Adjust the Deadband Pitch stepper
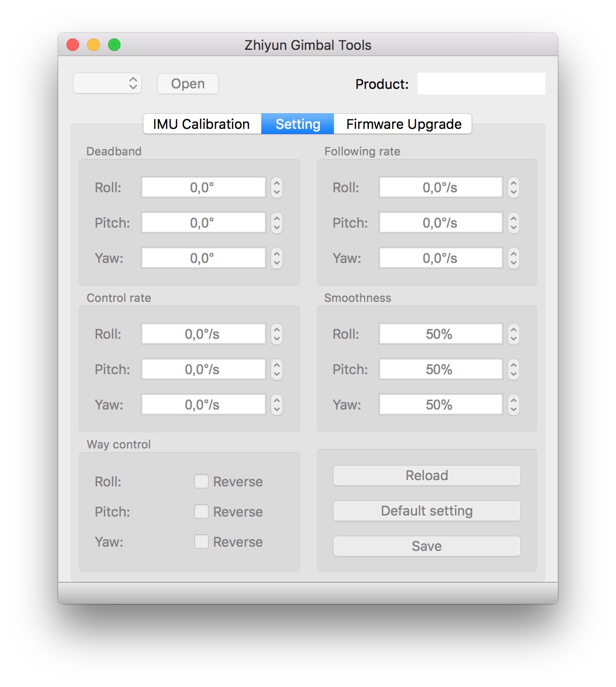Viewport: 616px width, 687px height. [x=277, y=223]
